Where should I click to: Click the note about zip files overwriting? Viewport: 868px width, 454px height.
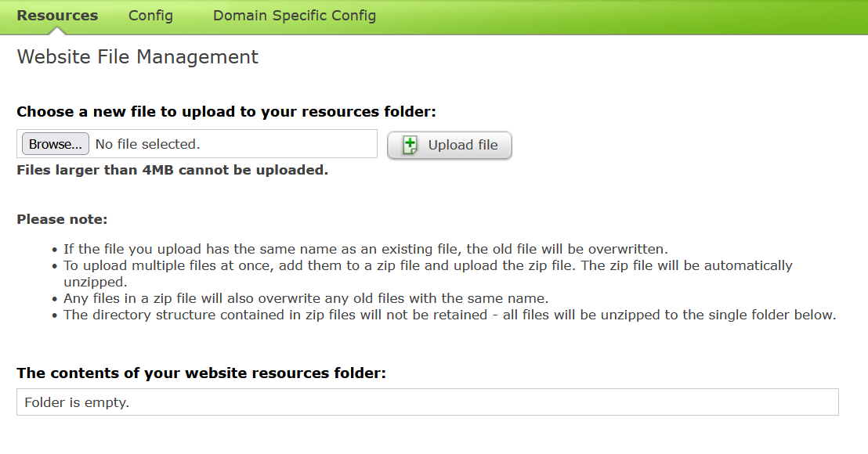306,298
